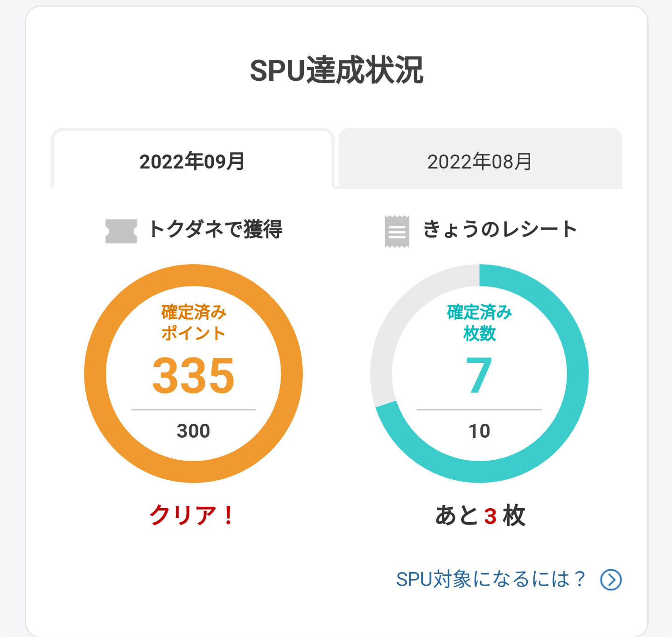672x637 pixels.
Task: Click the orange 確定済みポイント label
Action: [193, 322]
